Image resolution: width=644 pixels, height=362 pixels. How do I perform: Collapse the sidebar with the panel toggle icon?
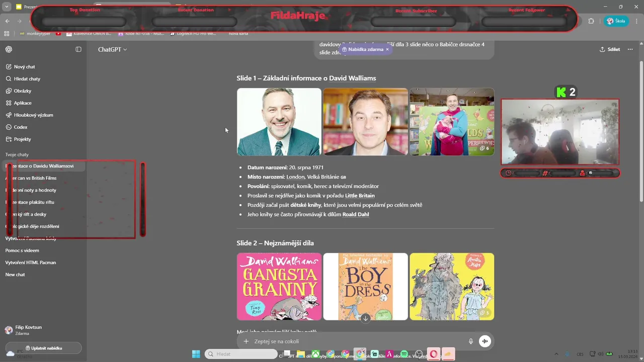click(78, 49)
